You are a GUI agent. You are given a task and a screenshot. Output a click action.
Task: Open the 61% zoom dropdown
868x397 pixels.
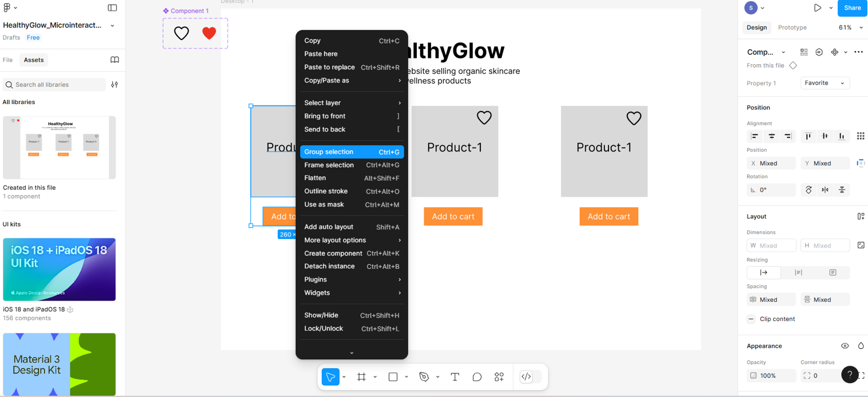coord(850,27)
